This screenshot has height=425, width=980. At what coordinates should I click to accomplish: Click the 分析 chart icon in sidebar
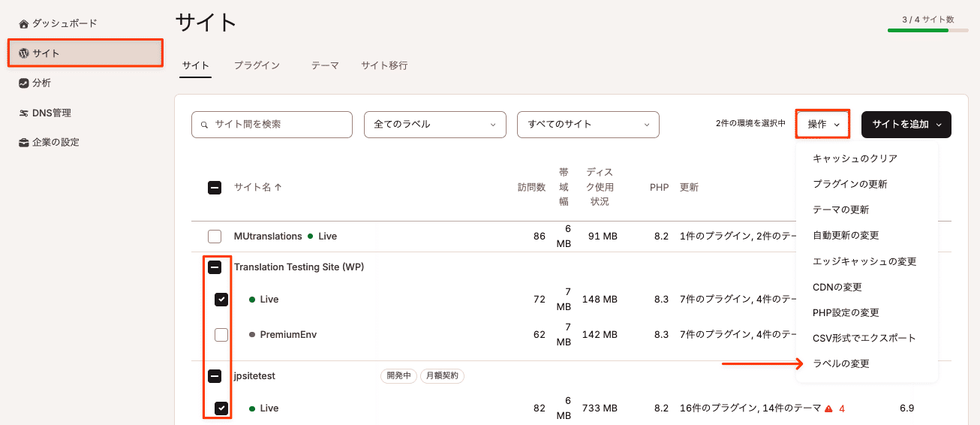[24, 83]
